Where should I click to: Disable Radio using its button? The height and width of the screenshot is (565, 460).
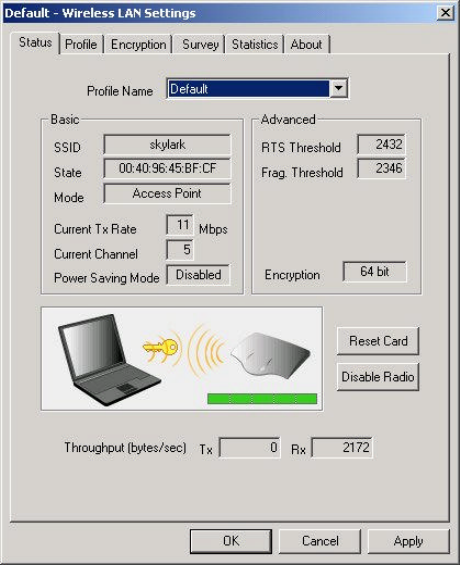(x=378, y=377)
